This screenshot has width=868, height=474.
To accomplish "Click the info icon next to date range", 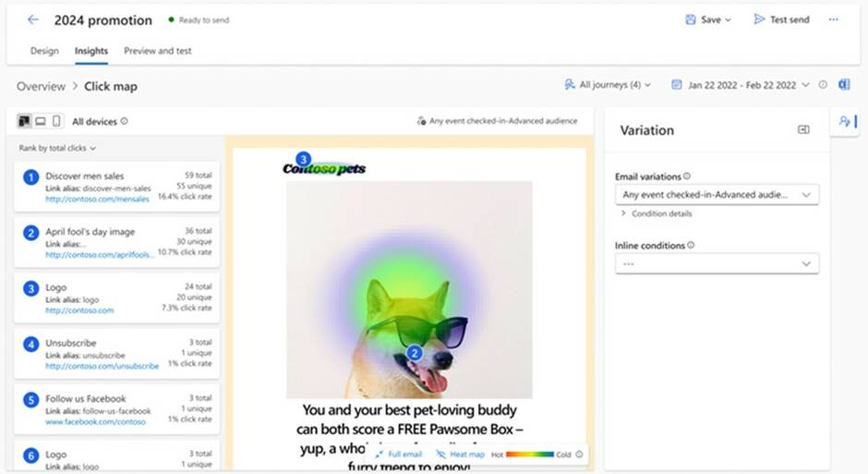I will click(x=823, y=85).
